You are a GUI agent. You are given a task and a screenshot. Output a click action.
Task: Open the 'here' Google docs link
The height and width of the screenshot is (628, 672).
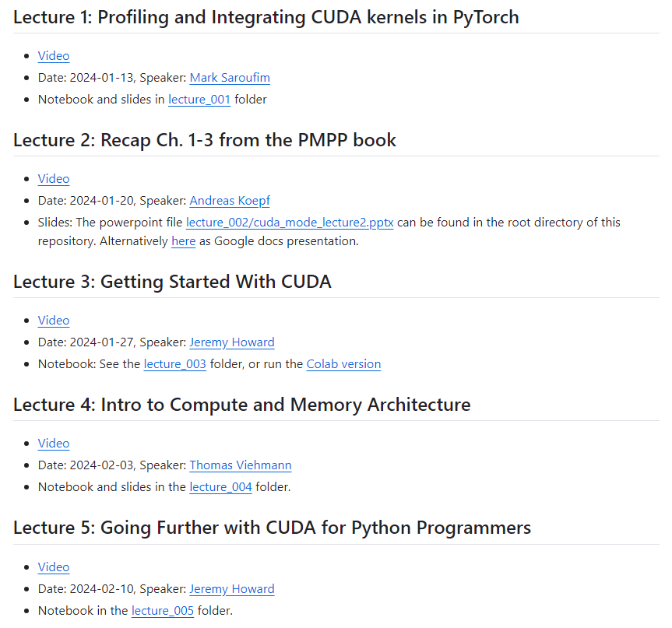(x=184, y=241)
